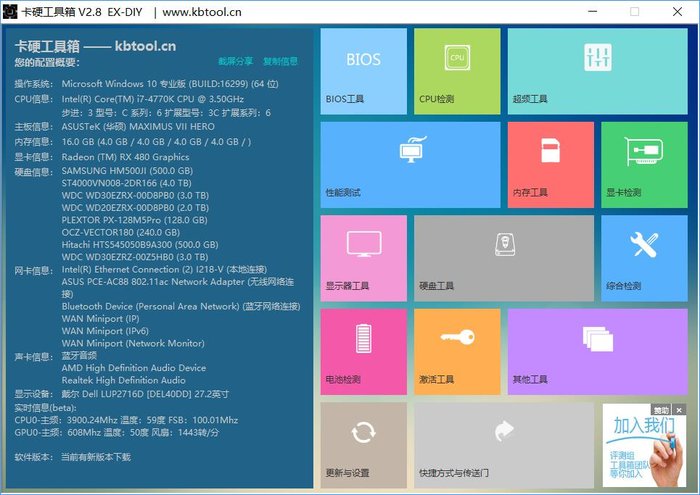Image resolution: width=700 pixels, height=495 pixels.
Task: Select the WAN Miniport (Network Monitor) line
Action: pos(133,343)
